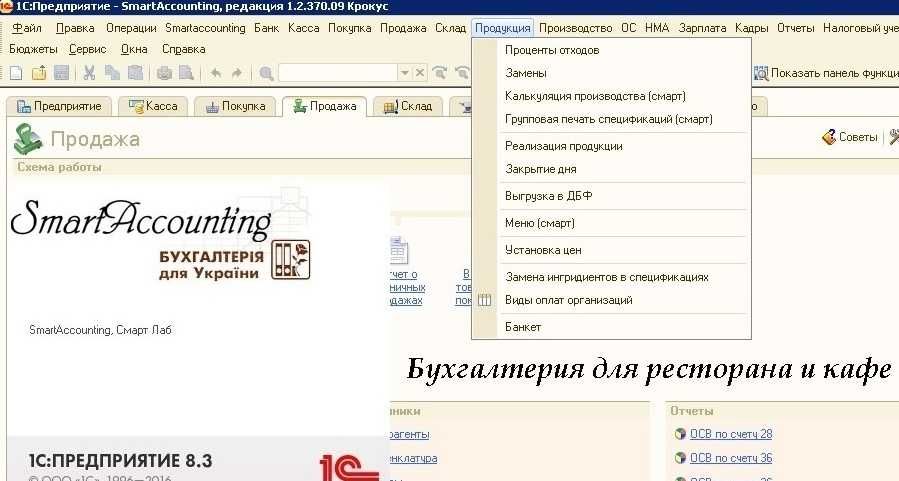Image resolution: width=899 pixels, height=481 pixels.
Task: Select Проценты отходов menu entry
Action: click(624, 50)
